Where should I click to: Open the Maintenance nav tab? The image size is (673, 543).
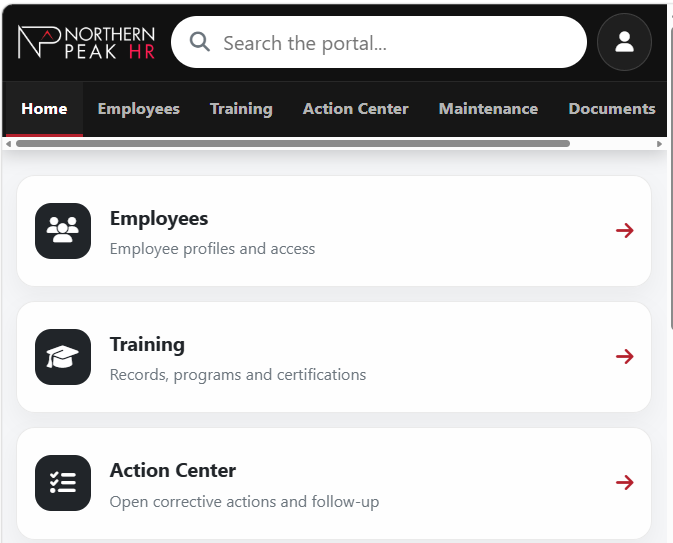[x=488, y=109]
